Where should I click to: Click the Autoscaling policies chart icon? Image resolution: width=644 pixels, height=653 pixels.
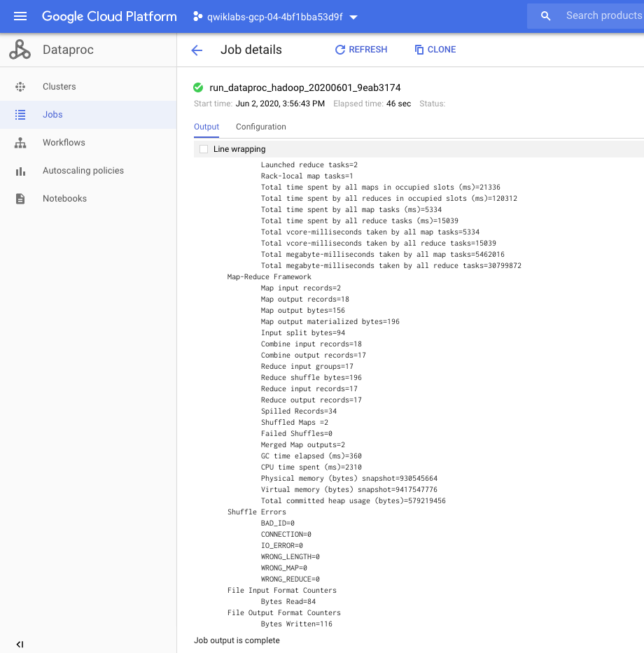pyautogui.click(x=20, y=171)
